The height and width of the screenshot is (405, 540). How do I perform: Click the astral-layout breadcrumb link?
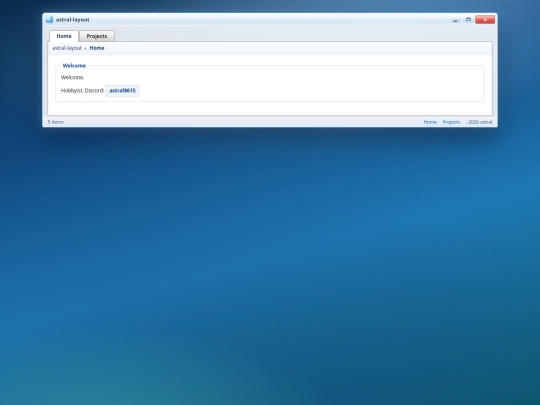67,48
